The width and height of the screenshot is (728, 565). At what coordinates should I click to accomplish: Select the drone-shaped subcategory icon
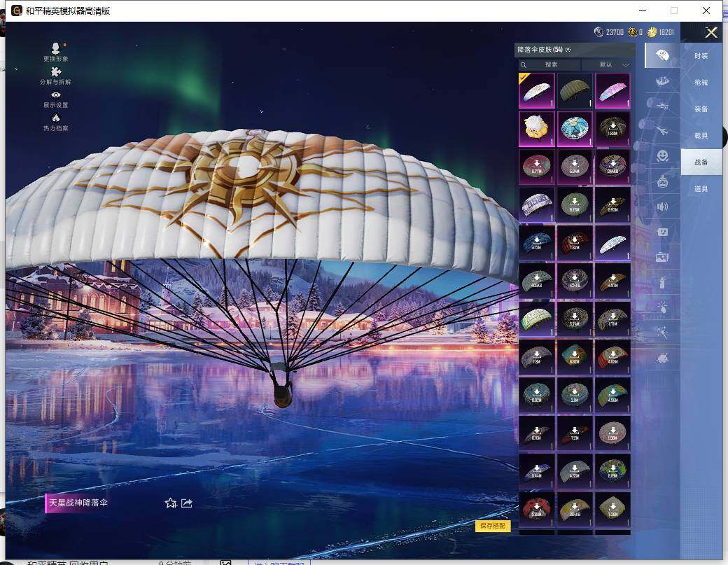[x=662, y=106]
